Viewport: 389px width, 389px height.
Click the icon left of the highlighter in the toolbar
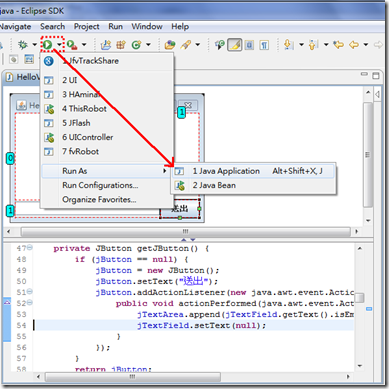pos(220,44)
